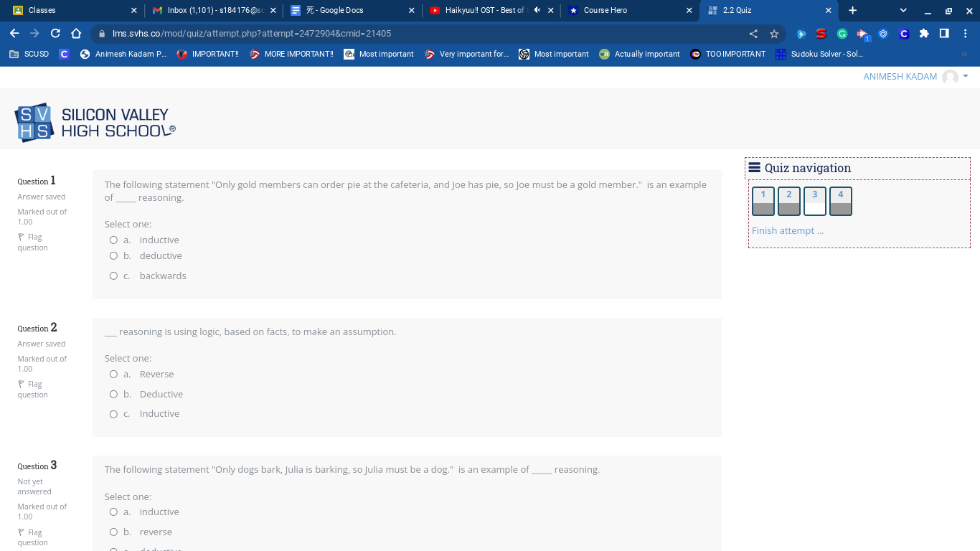The width and height of the screenshot is (980, 551).
Task: Flag Question 2
Action: [33, 389]
